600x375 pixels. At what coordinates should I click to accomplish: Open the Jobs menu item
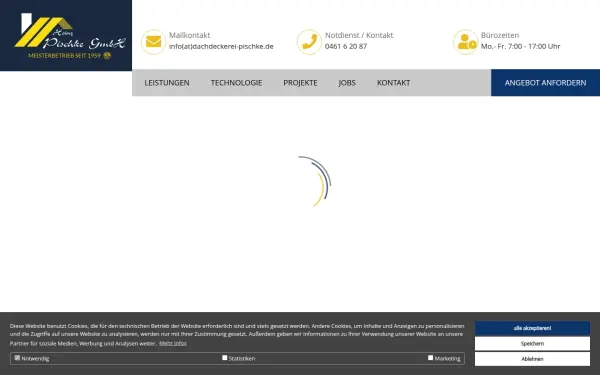pyautogui.click(x=347, y=83)
